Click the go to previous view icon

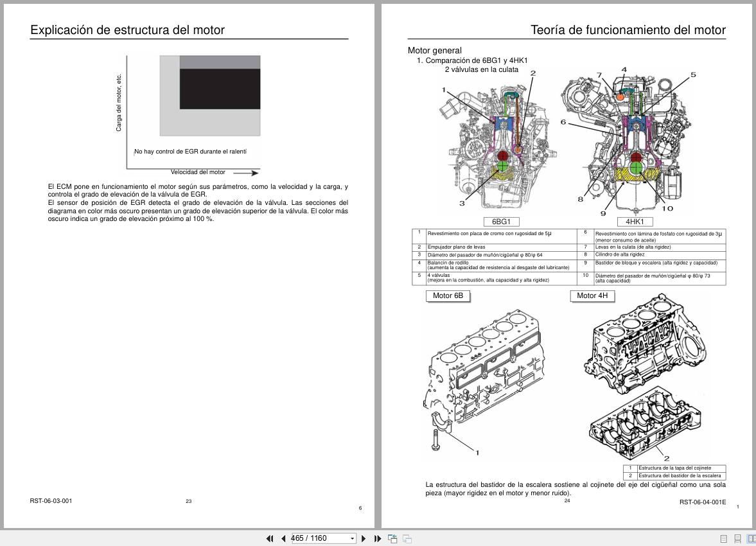(x=392, y=539)
